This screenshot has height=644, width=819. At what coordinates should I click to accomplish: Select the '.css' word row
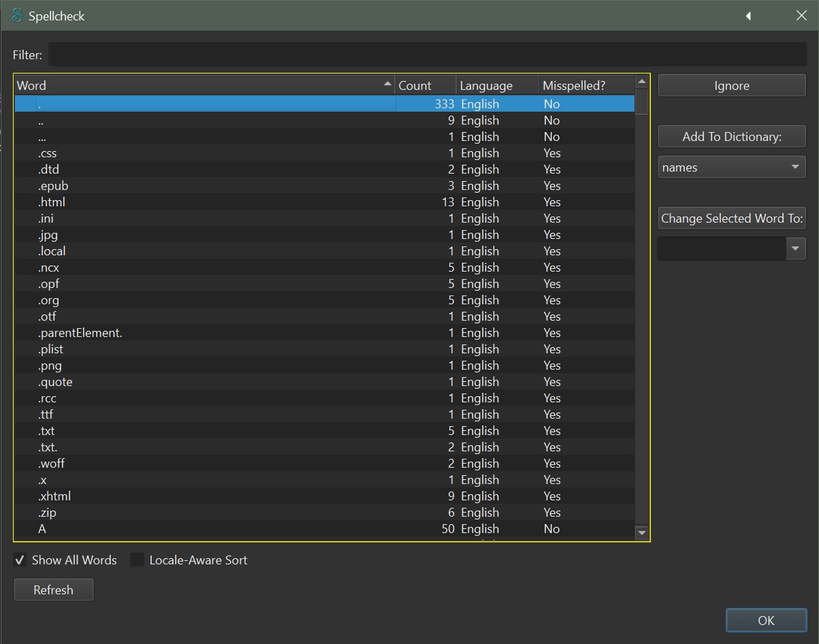(x=325, y=153)
